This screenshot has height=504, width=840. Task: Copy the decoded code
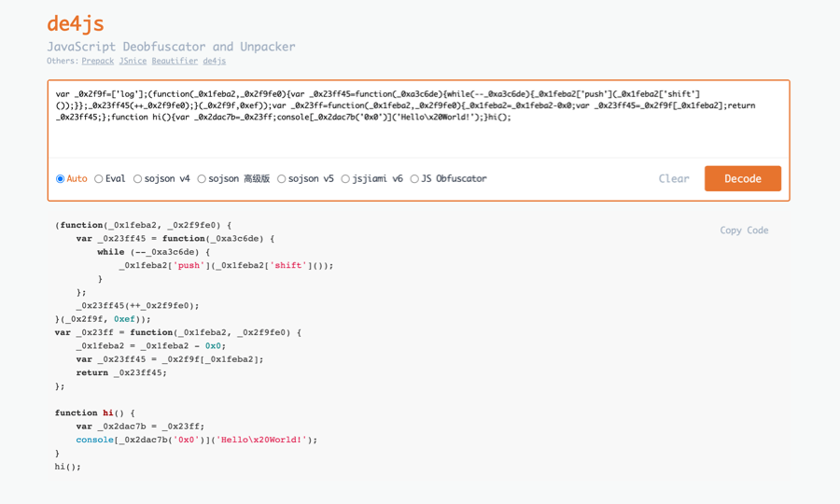(x=744, y=231)
